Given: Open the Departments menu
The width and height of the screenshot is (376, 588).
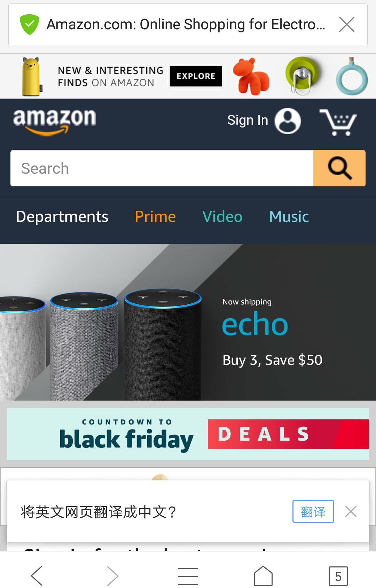Looking at the screenshot, I should click(62, 217).
